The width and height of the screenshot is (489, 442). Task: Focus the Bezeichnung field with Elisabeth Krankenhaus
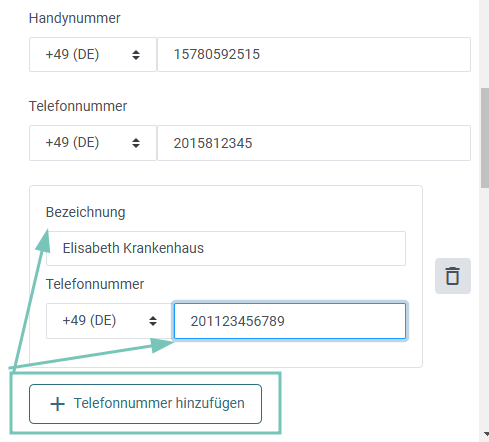tap(226, 248)
